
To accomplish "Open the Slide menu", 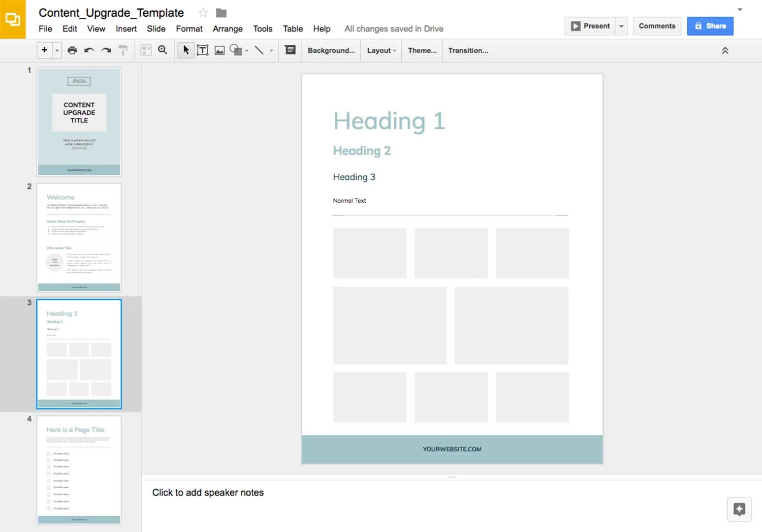I will pos(156,29).
